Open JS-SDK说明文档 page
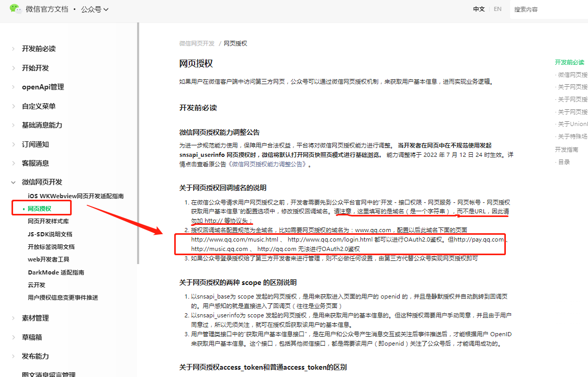Screen dimensions: 588x377 [x=50, y=234]
